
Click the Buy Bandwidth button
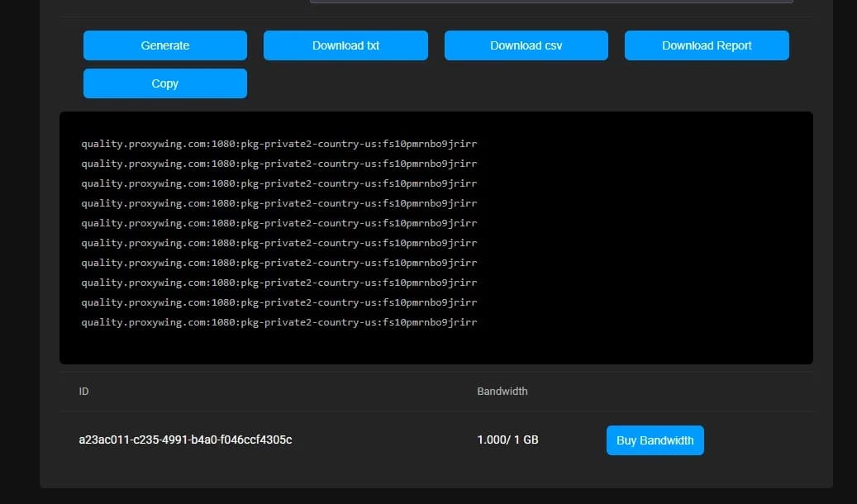(x=655, y=440)
